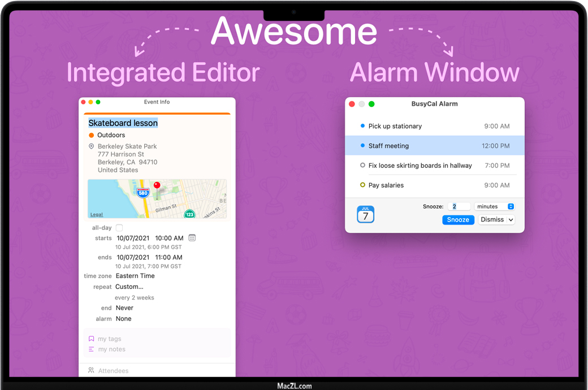588x390 pixels.
Task: Click the Attendees people icon
Action: (x=91, y=371)
